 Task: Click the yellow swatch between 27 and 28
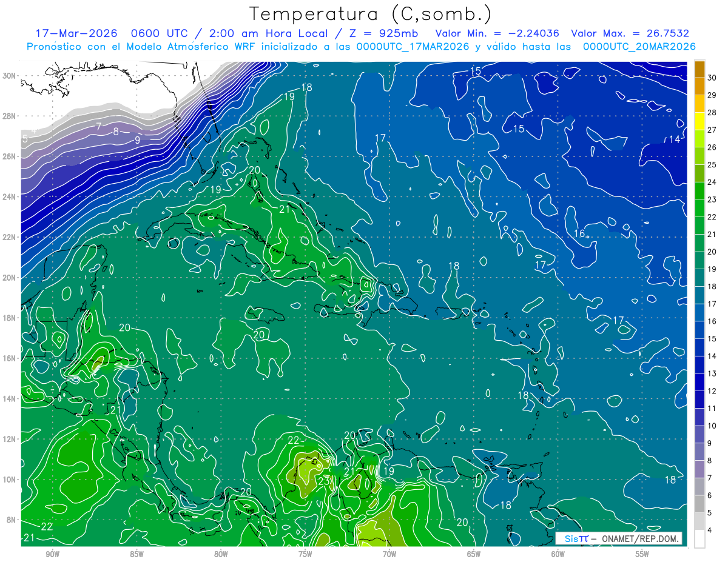(700, 121)
